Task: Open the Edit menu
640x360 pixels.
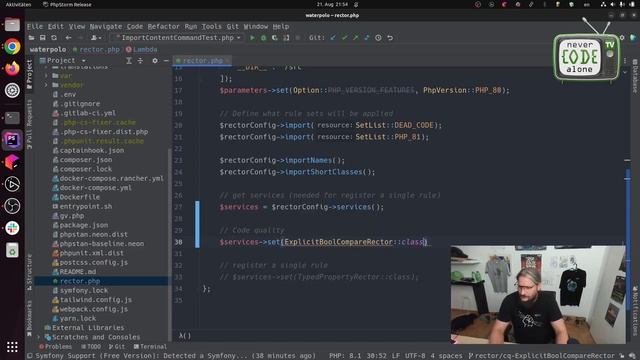Action: pos(56,27)
